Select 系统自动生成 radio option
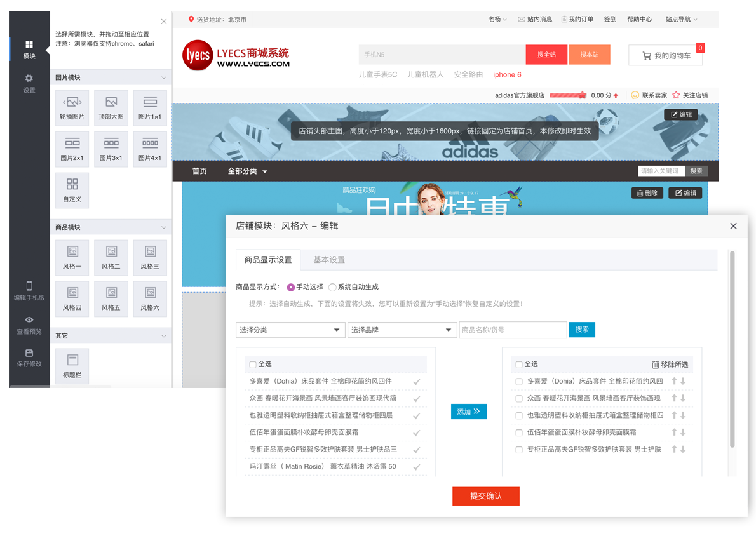 pyautogui.click(x=332, y=287)
